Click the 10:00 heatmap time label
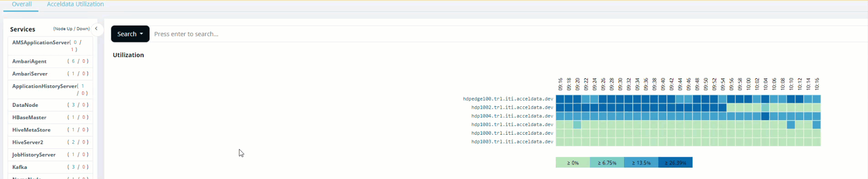Screen dimensions: 868x179 [x=748, y=84]
